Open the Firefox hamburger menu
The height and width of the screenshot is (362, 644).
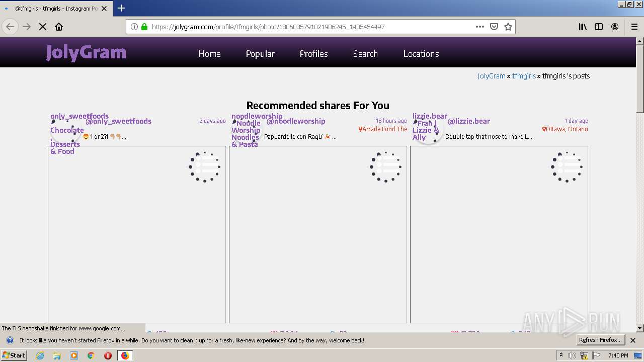(634, 27)
